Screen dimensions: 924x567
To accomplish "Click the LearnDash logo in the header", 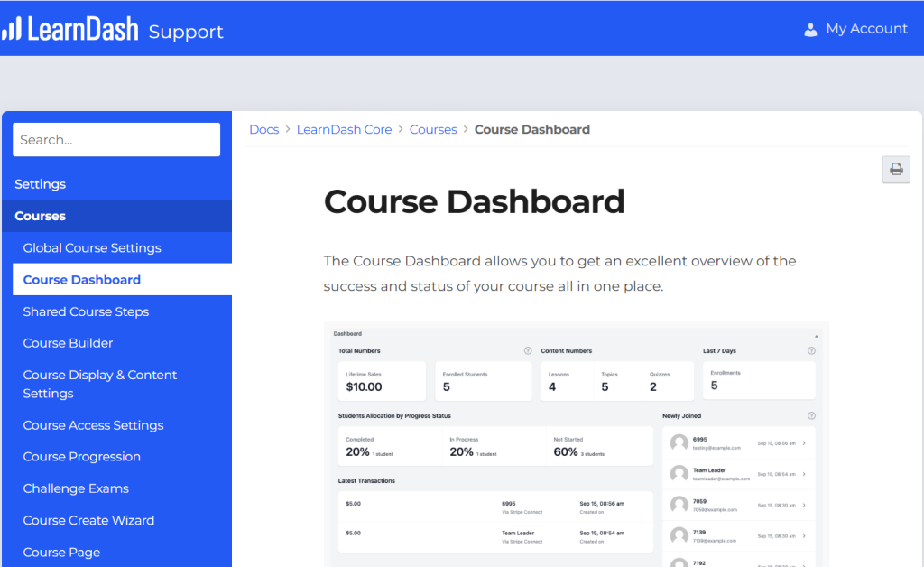I will [x=72, y=28].
